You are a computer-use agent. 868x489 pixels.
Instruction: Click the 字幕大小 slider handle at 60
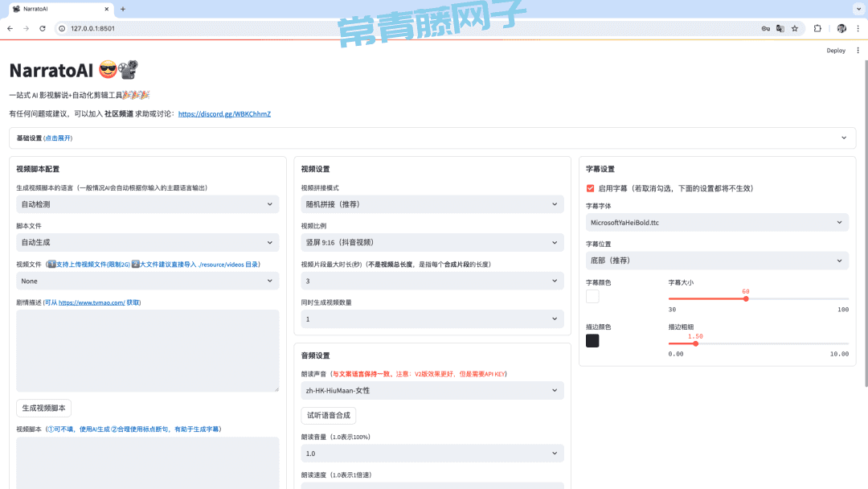(x=746, y=298)
